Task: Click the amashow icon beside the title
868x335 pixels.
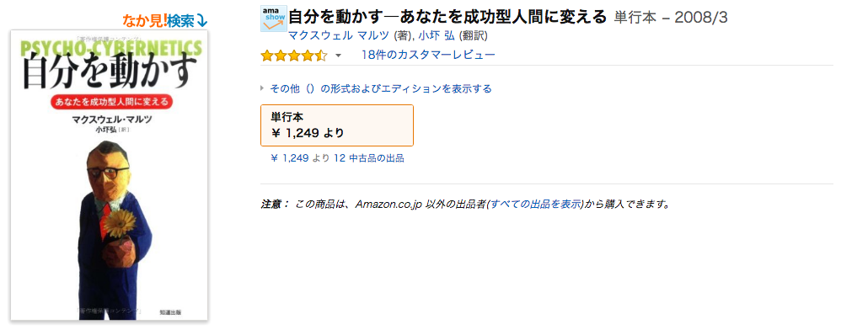Action: click(x=274, y=19)
